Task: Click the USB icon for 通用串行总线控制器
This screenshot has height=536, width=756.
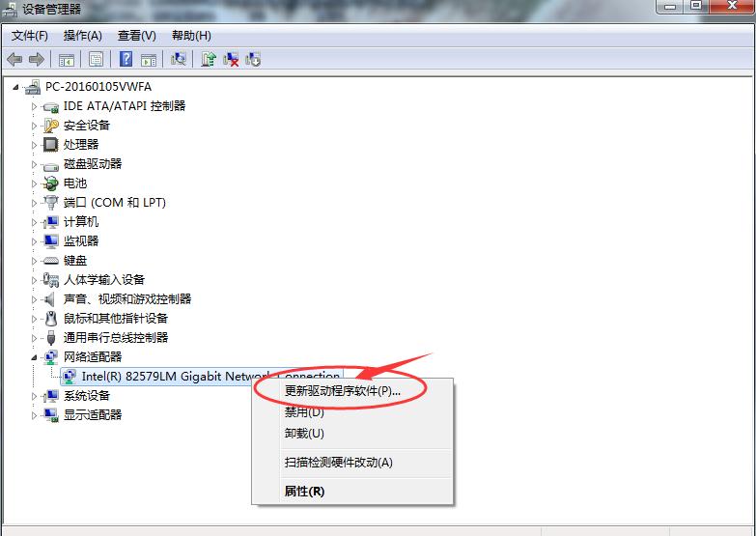Action: (51, 338)
